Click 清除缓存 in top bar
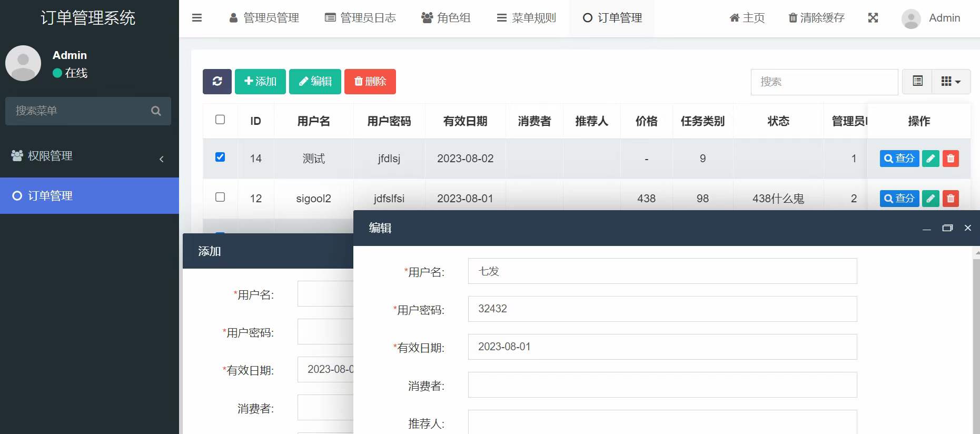The width and height of the screenshot is (980, 434). click(816, 18)
